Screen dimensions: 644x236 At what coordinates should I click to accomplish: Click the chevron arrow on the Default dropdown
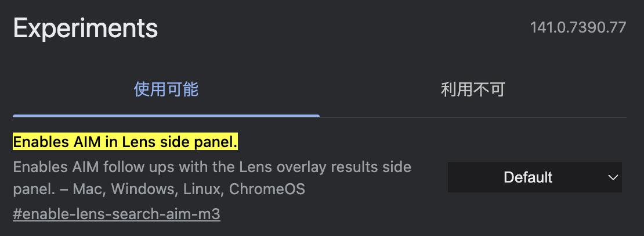(x=613, y=177)
